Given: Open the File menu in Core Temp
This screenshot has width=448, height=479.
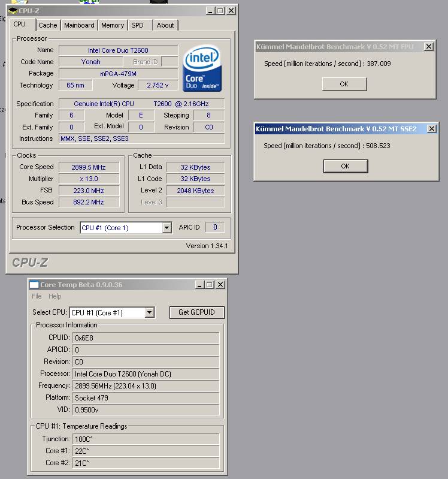Looking at the screenshot, I should [37, 296].
